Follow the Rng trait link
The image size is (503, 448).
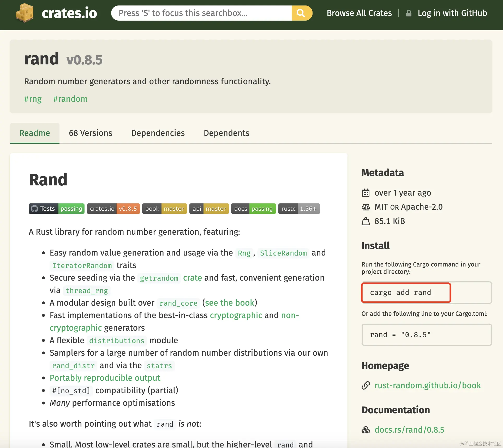[244, 253]
